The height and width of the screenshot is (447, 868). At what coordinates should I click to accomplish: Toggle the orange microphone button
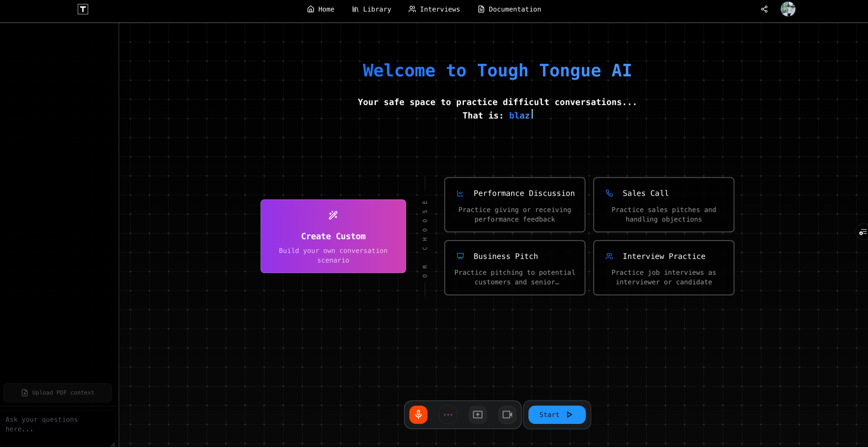click(418, 414)
